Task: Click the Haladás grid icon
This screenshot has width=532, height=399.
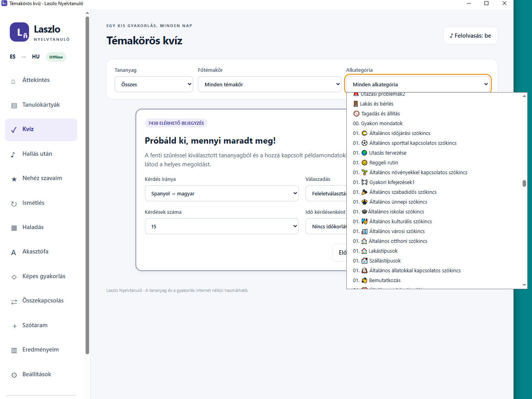Action: click(x=14, y=228)
